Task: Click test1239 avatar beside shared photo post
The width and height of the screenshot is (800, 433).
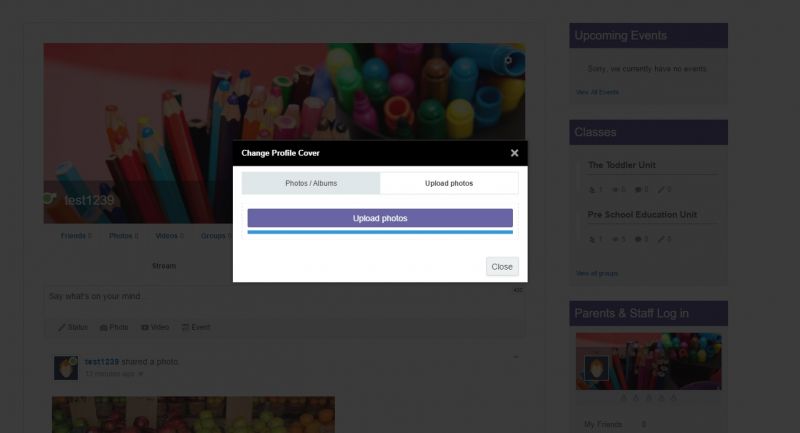Action: [x=66, y=368]
